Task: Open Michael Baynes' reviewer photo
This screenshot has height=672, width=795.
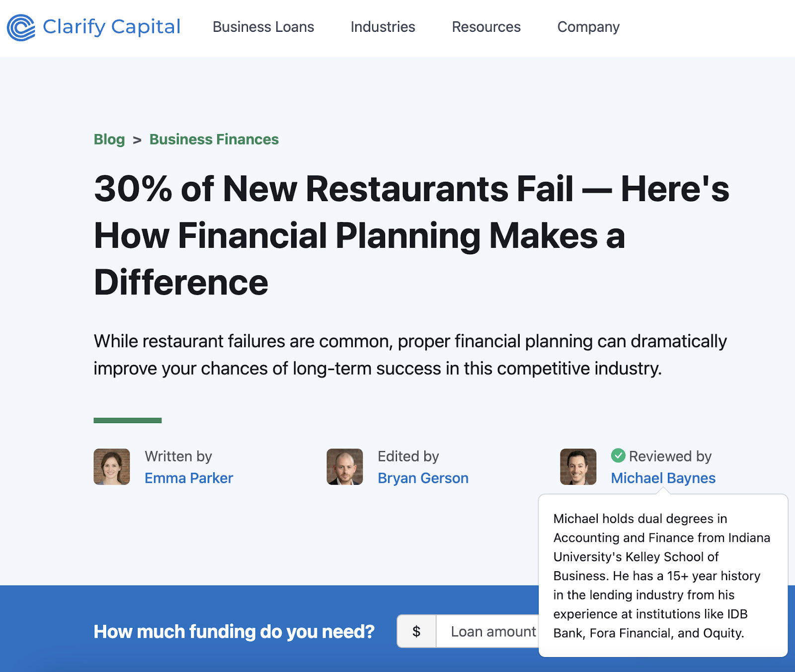Action: 578,467
